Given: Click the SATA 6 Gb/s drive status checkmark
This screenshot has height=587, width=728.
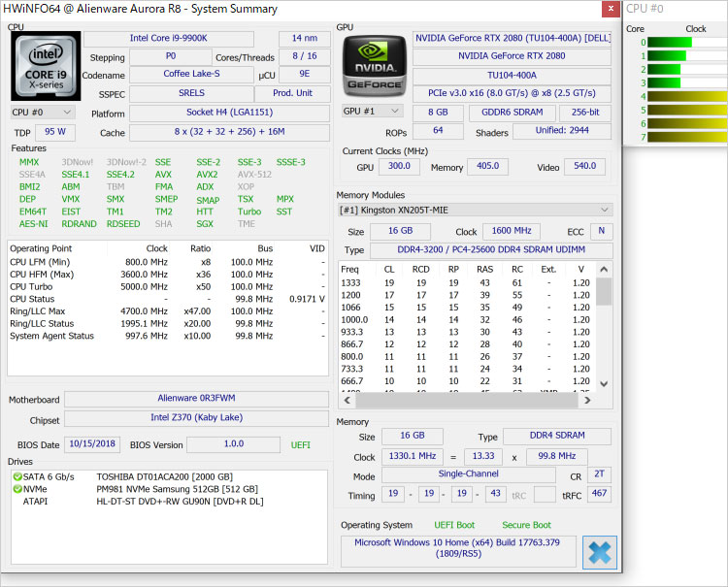Looking at the screenshot, I should click(x=17, y=476).
